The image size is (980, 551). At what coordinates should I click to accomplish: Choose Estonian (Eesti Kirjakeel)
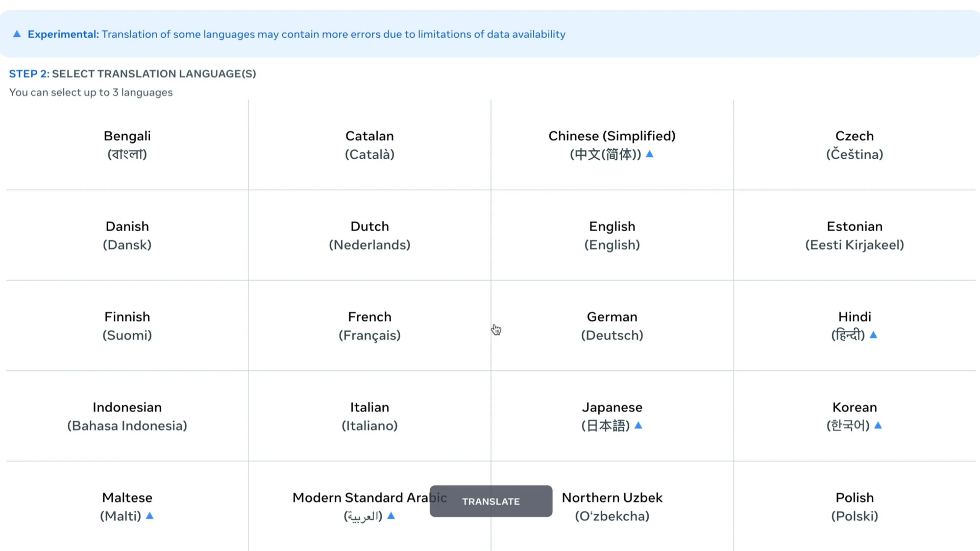click(x=854, y=235)
